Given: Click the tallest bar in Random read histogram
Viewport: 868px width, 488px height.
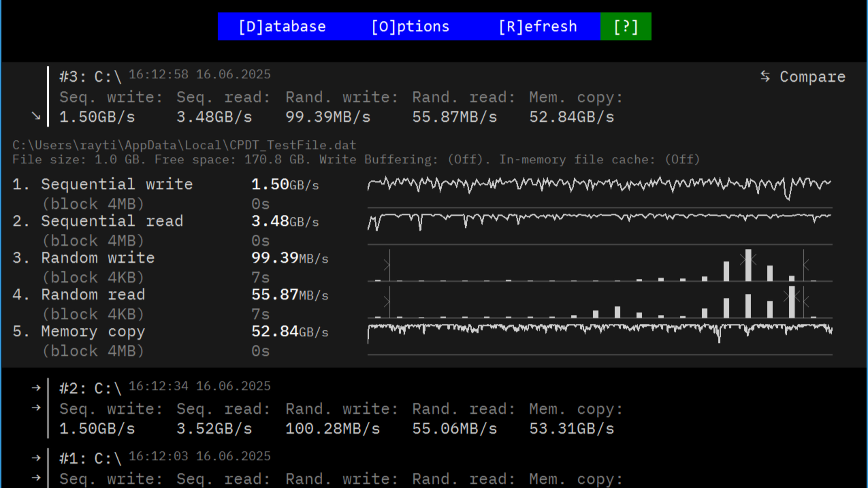Looking at the screenshot, I should click(792, 302).
